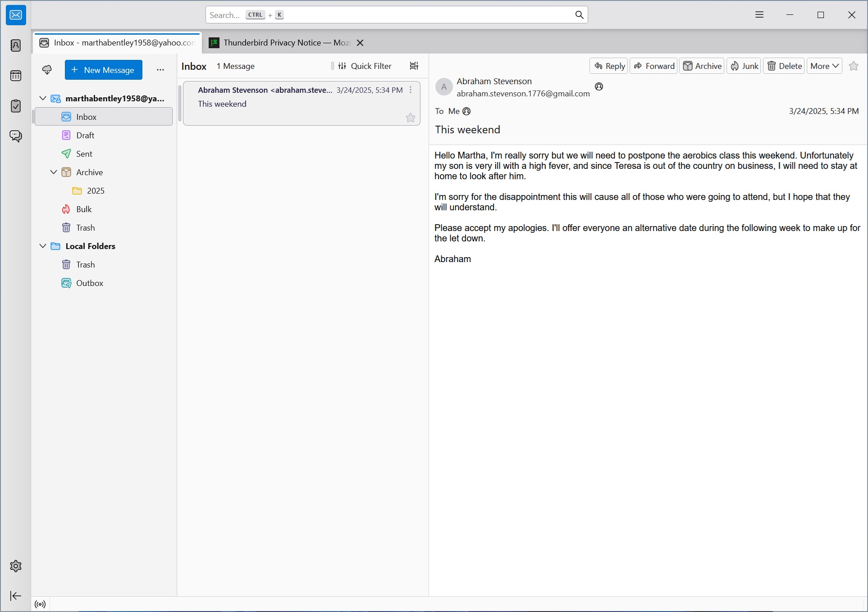Collapse the Archive folder chevron
Screen dimensions: 868x612
(54, 172)
